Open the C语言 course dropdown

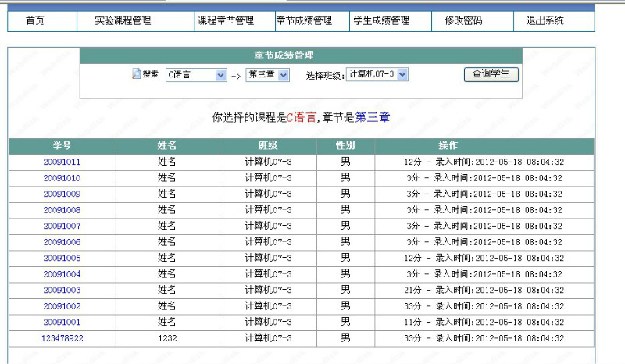[196, 75]
